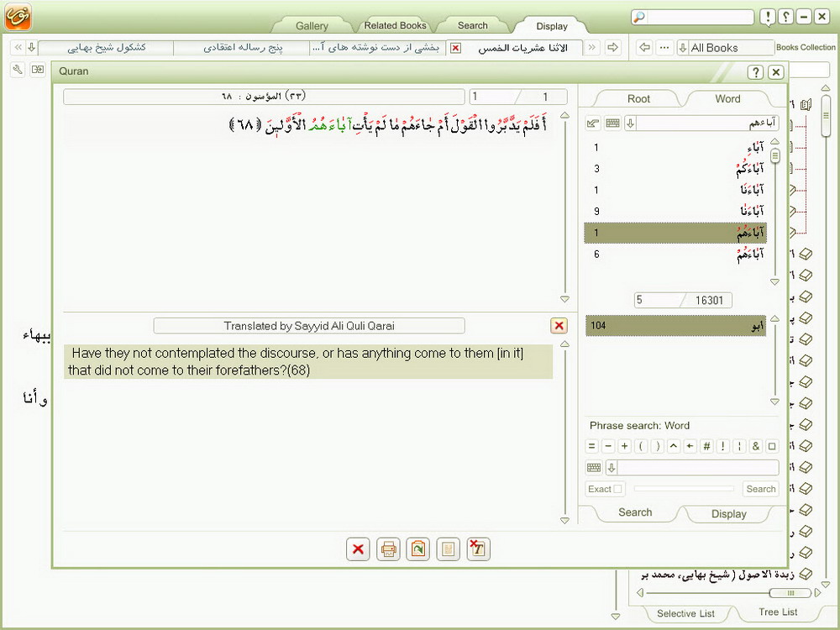Click the page view icon at bottom
Screen dimensions: 840x630
point(448,549)
